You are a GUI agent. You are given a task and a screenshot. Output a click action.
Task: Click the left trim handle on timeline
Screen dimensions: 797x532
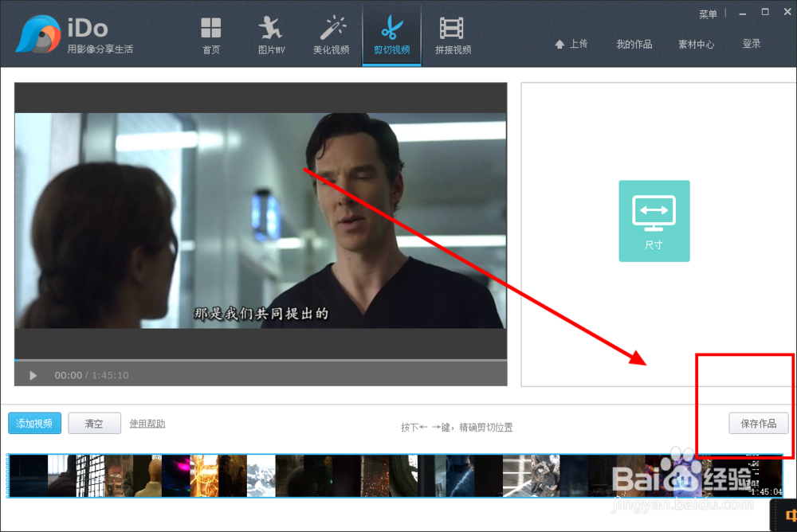tap(8, 476)
